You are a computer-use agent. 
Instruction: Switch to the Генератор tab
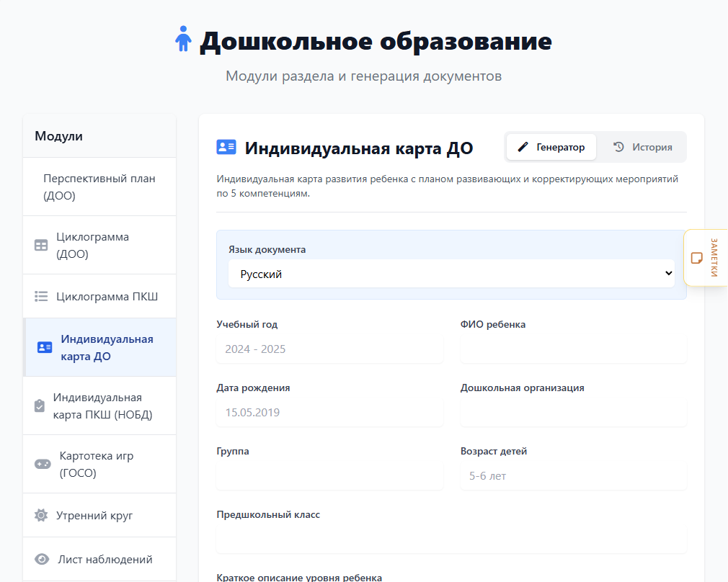tap(551, 147)
